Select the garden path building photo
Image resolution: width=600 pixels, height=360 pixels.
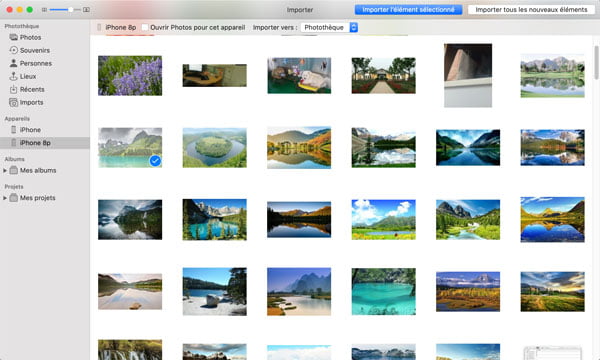pos(383,75)
